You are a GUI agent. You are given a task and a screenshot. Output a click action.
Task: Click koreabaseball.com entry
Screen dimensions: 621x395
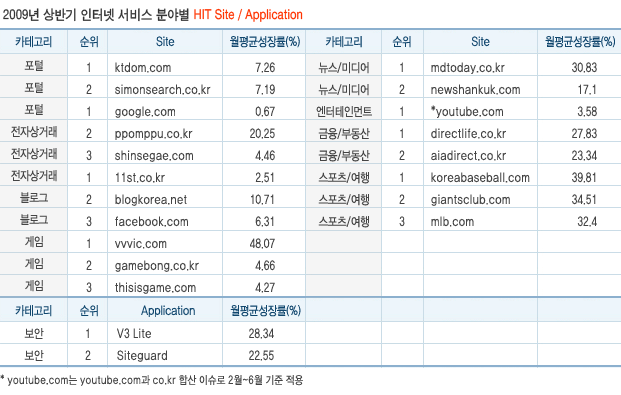point(480,178)
